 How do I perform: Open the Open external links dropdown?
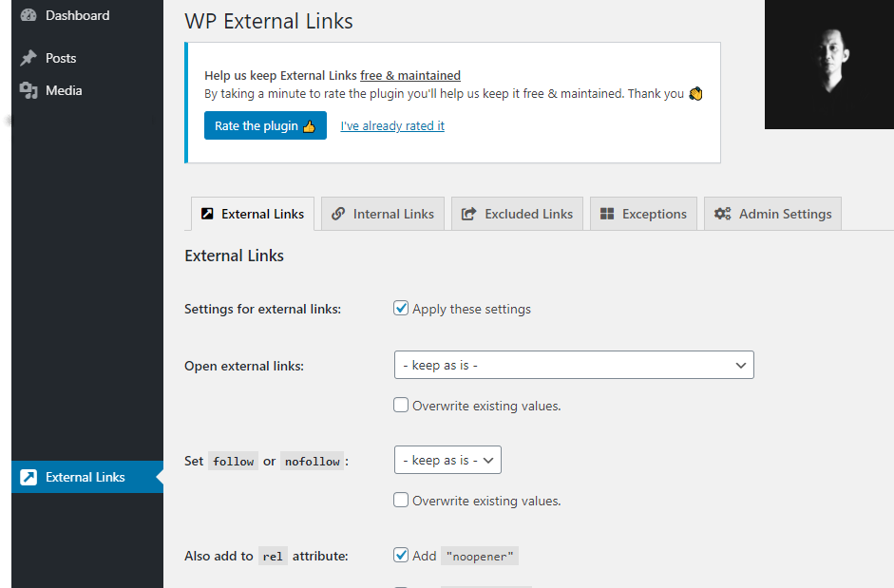574,365
